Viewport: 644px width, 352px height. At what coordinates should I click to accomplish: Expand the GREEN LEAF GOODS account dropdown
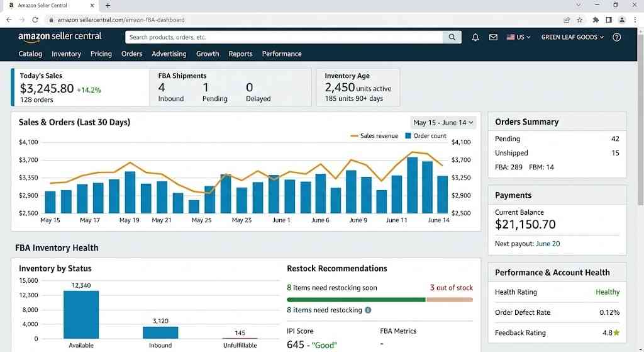click(572, 37)
